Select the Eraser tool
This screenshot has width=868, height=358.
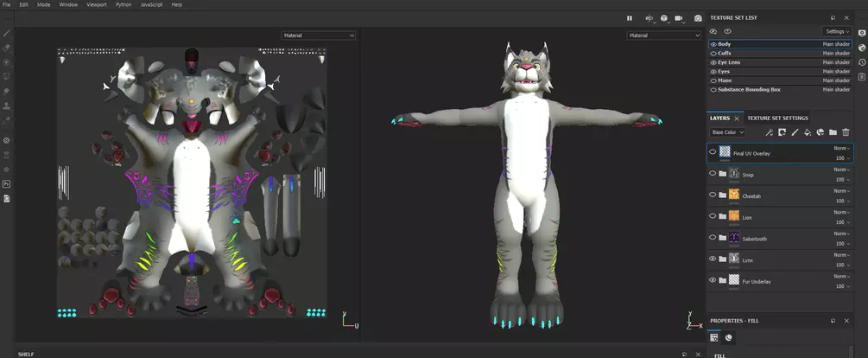tap(7, 48)
